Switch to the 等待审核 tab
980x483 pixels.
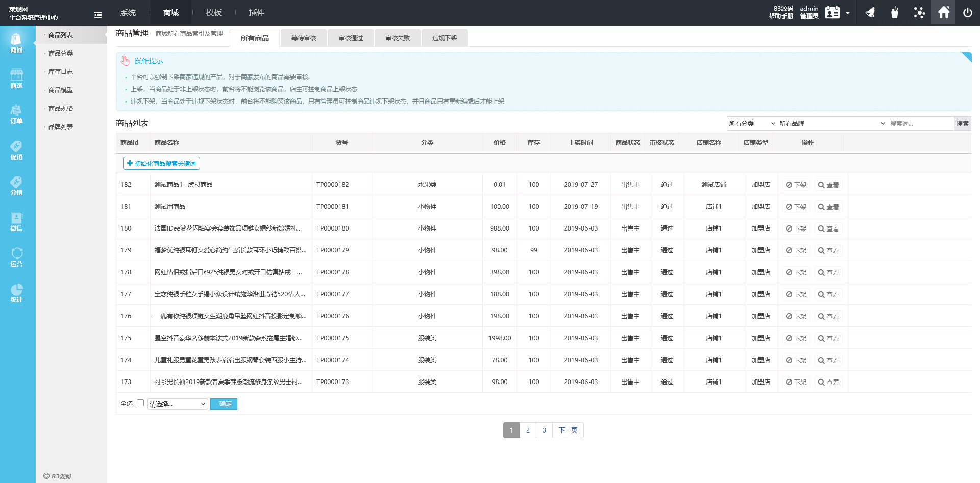tap(304, 38)
